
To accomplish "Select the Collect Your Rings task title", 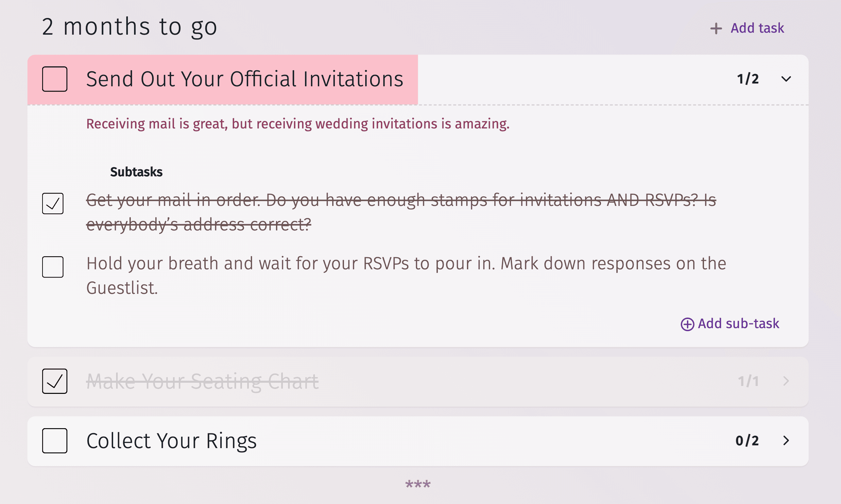I will point(172,441).
